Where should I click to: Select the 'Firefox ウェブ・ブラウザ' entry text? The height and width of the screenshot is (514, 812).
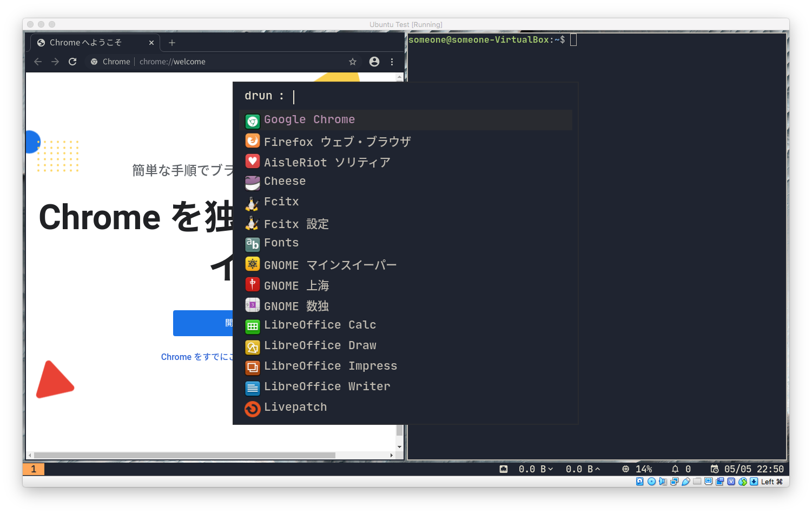(338, 142)
